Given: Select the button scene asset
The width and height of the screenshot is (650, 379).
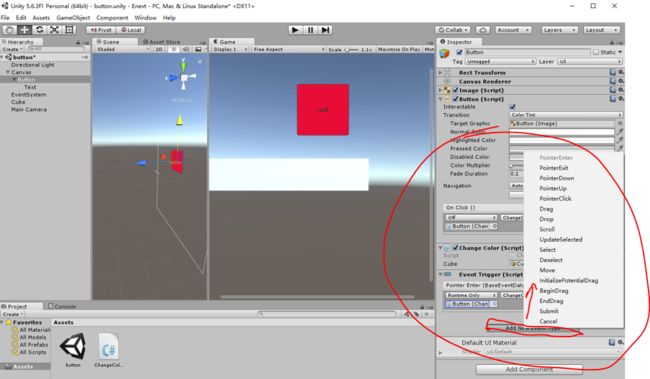Looking at the screenshot, I should 73,350.
